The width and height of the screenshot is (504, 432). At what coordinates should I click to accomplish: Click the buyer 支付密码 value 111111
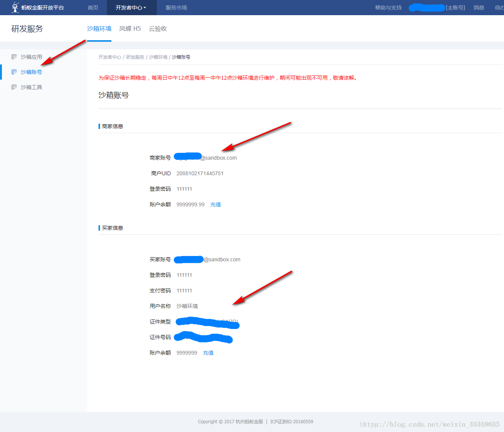pyautogui.click(x=184, y=291)
